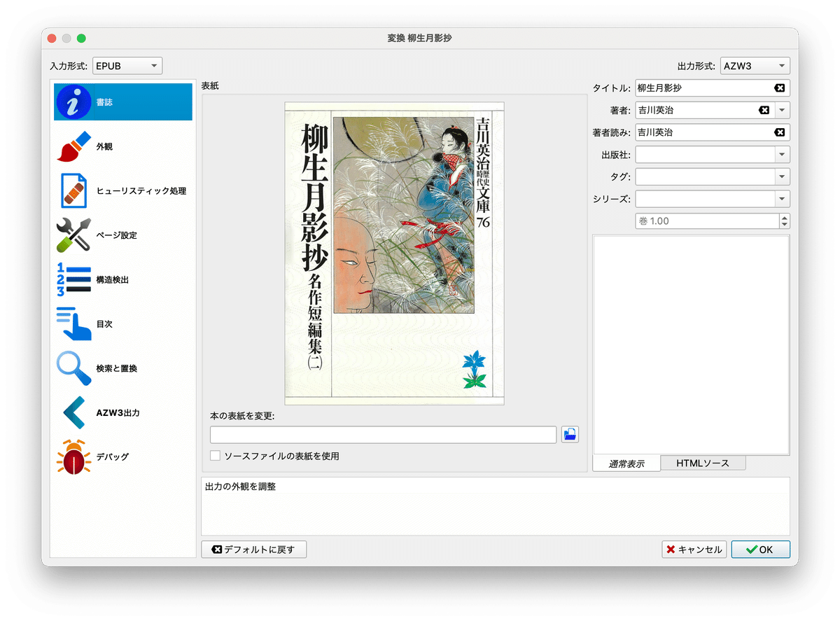Image resolution: width=840 pixels, height=621 pixels.
Task: Click the 著者読み text field
Action: tap(713, 132)
